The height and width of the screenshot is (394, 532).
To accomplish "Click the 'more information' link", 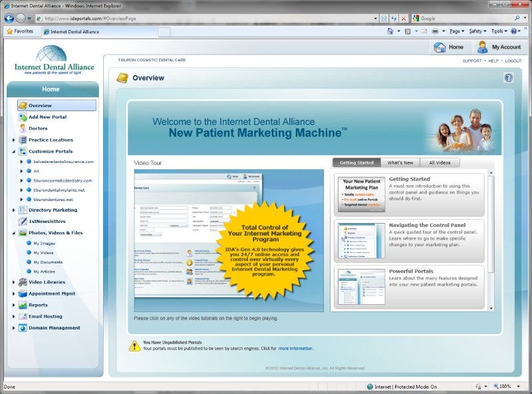I will [x=295, y=349].
